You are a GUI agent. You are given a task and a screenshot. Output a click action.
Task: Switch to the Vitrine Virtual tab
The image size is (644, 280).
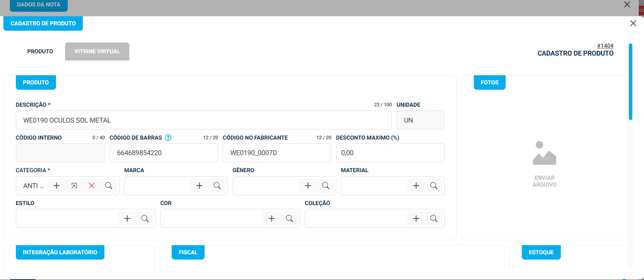point(97,51)
